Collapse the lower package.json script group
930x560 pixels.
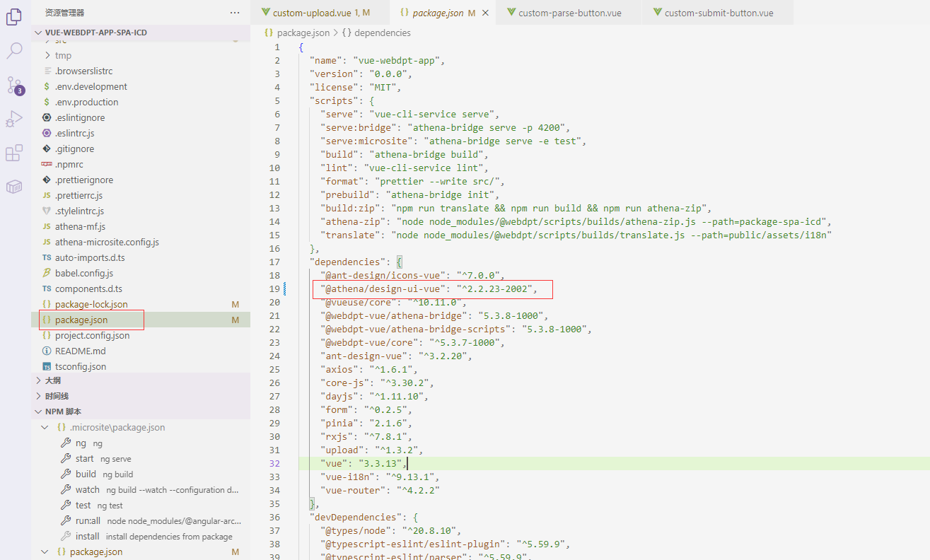click(45, 552)
